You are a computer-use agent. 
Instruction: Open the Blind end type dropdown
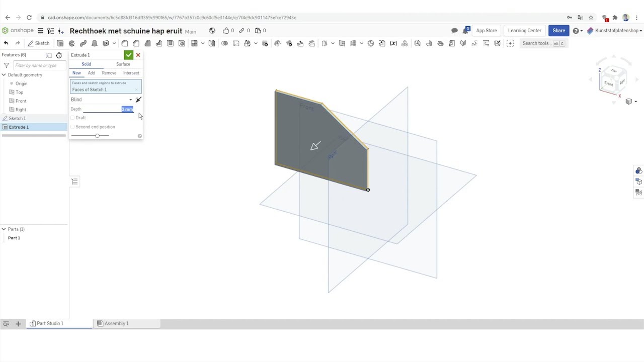click(102, 100)
